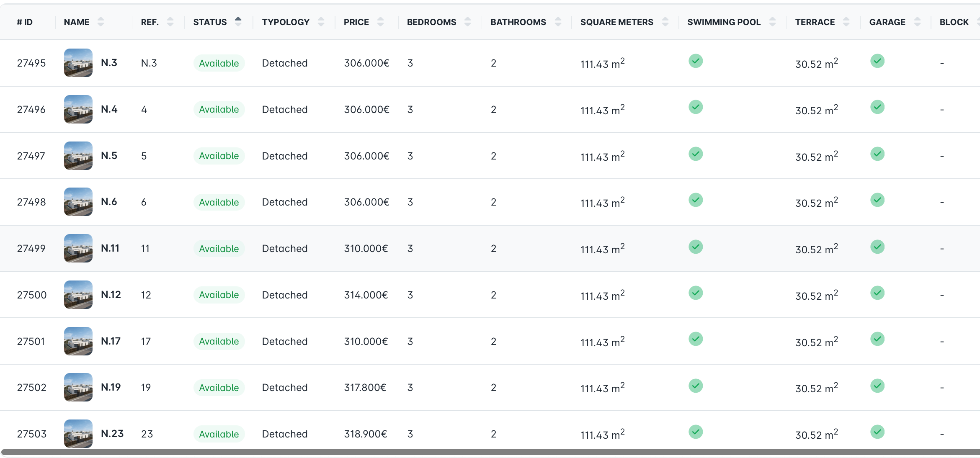The width and height of the screenshot is (980, 458).
Task: Sort table by Price column arrows
Action: pyautogui.click(x=380, y=22)
